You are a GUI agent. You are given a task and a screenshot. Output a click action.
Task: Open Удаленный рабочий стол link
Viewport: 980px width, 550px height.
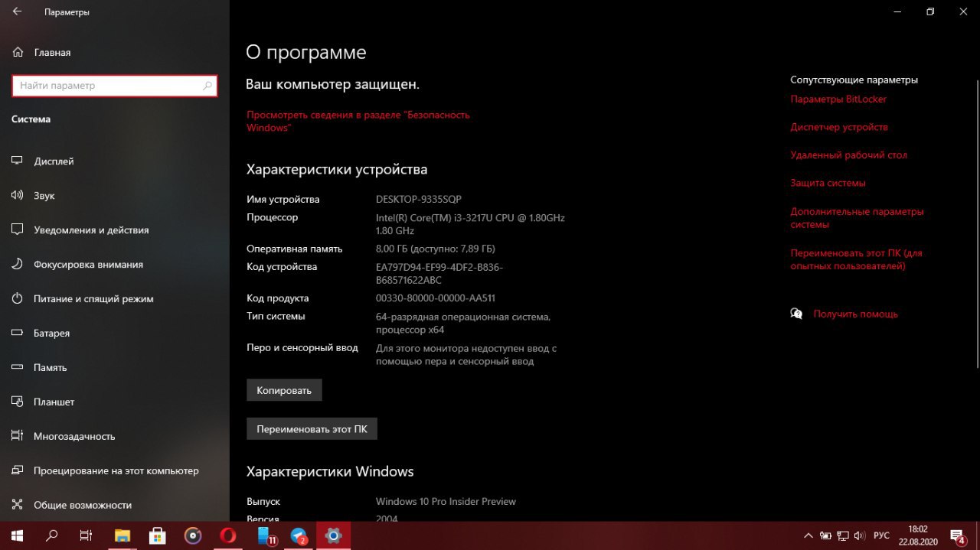click(848, 155)
